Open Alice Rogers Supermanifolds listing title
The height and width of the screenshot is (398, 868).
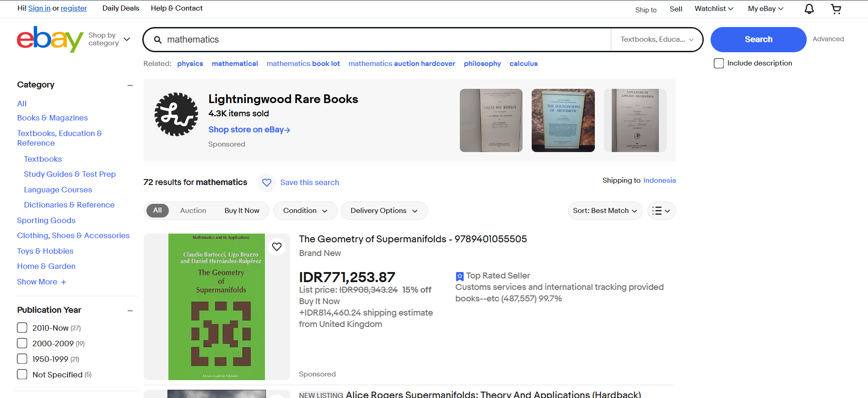pos(493,394)
